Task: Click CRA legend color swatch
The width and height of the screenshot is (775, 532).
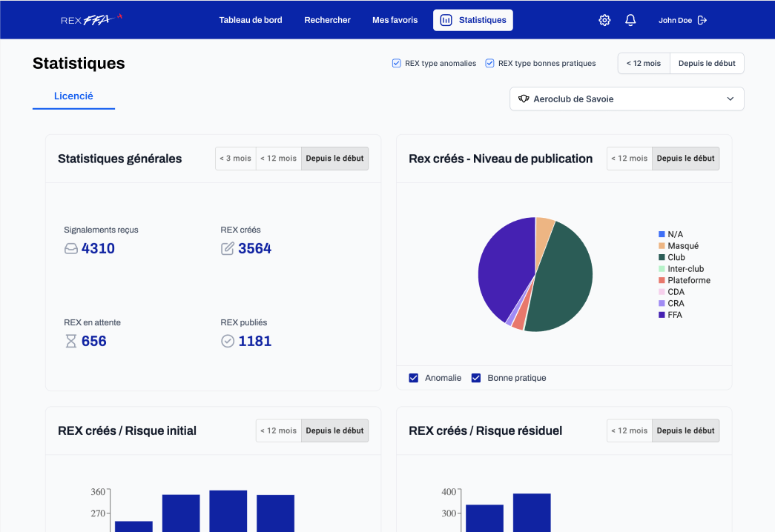Action: (x=662, y=303)
